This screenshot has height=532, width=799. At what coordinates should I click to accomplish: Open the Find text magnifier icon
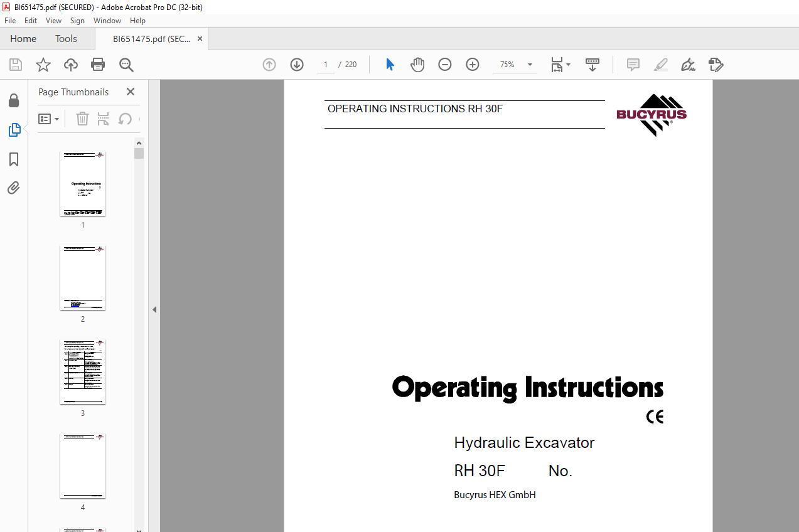126,65
